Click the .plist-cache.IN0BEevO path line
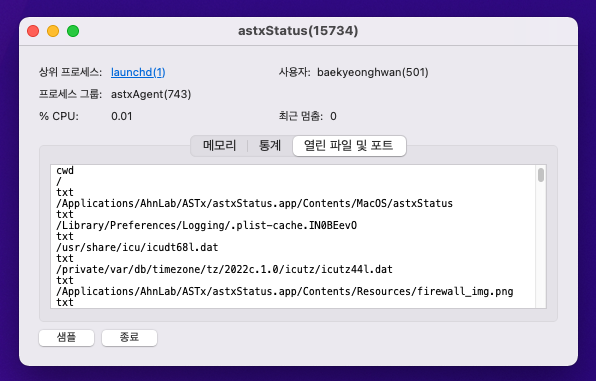Screen dimensions: 596x381 [206, 225]
